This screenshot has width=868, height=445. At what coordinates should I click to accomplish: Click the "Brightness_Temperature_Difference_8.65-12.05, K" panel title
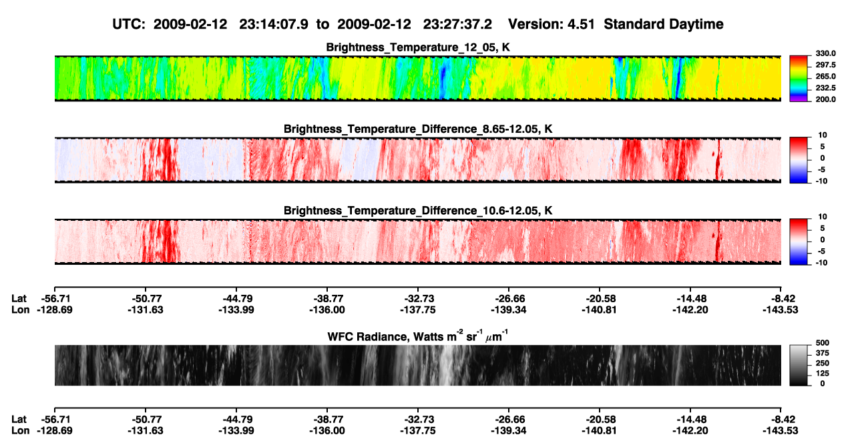(418, 128)
